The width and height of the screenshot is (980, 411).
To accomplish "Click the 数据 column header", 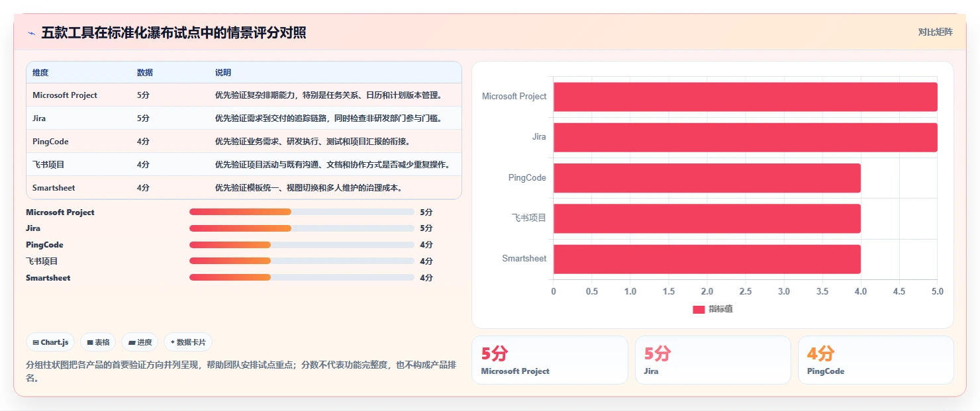I will pyautogui.click(x=145, y=72).
